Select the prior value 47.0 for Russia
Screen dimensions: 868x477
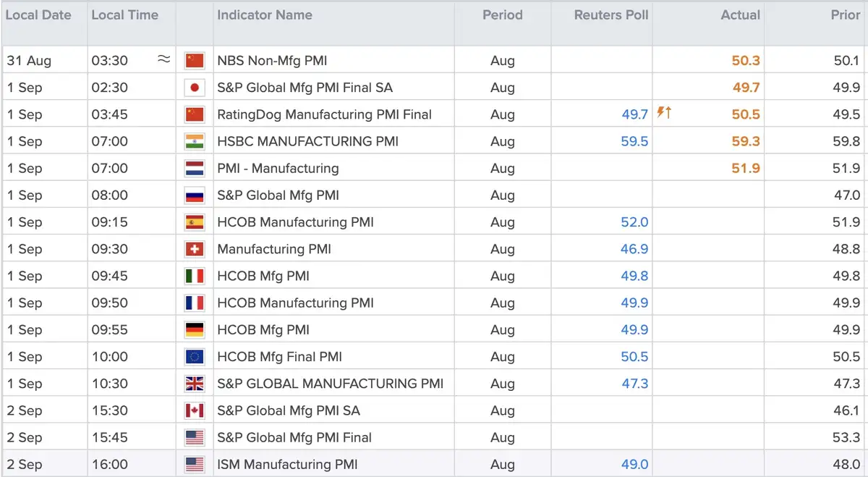(x=846, y=195)
